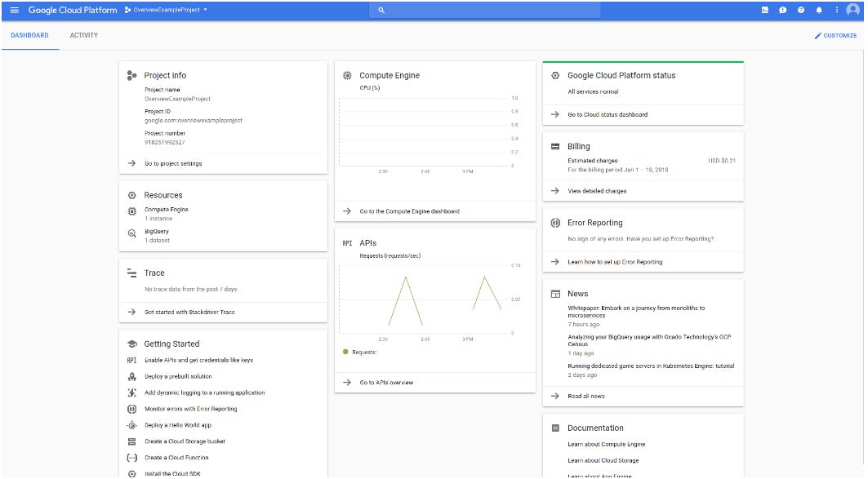Click the Compute Engine card chip icon
The width and height of the screenshot is (868, 479).
click(x=347, y=75)
